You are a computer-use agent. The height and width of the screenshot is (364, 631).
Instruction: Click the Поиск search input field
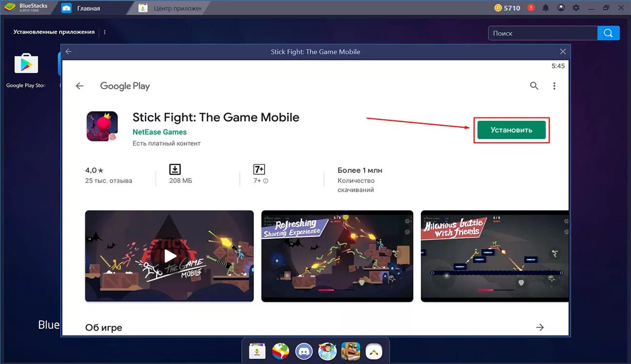pyautogui.click(x=543, y=33)
